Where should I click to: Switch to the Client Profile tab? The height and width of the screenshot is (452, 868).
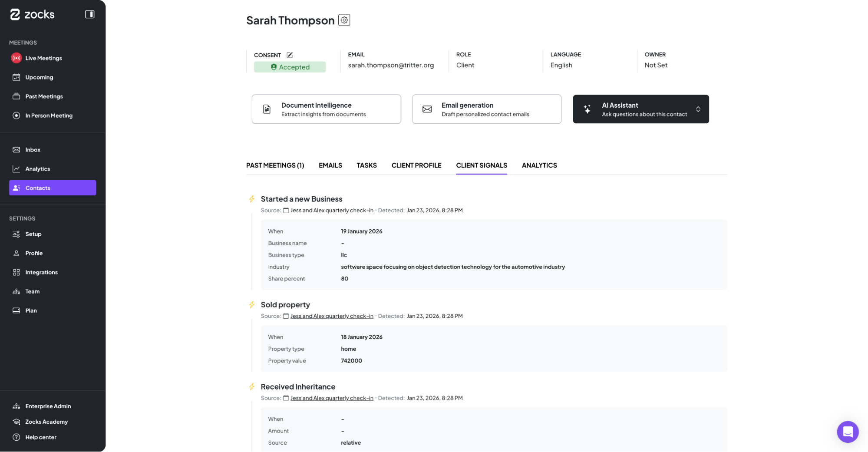pos(416,165)
